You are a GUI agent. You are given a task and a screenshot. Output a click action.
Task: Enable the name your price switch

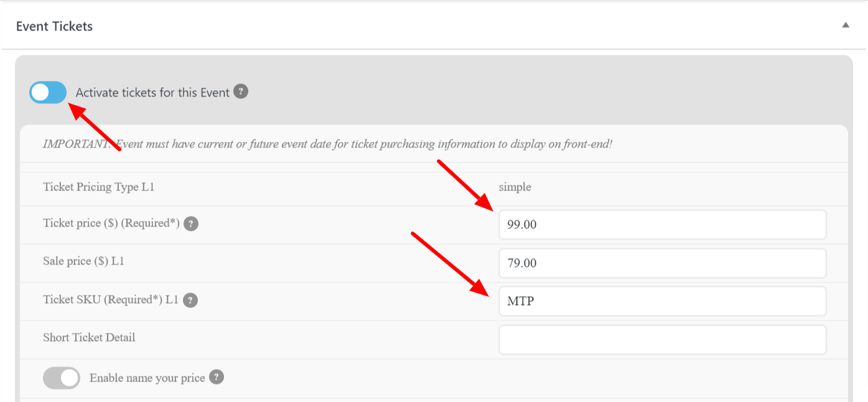tap(62, 378)
